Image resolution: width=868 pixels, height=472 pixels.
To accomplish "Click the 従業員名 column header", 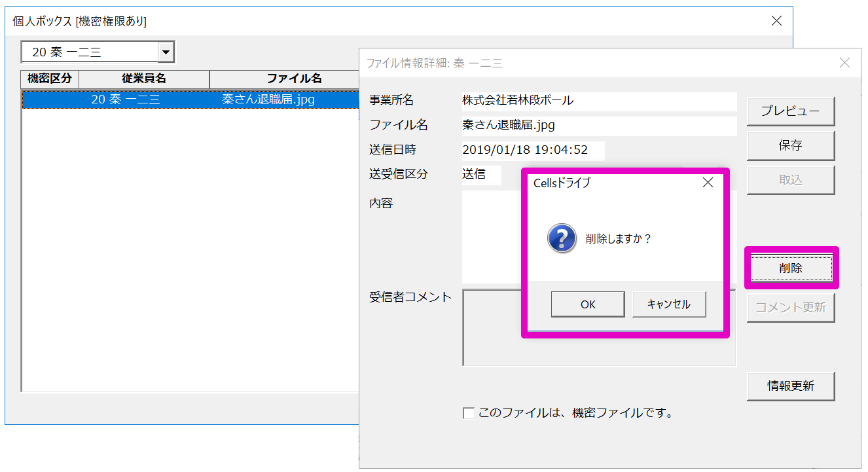I will point(144,79).
